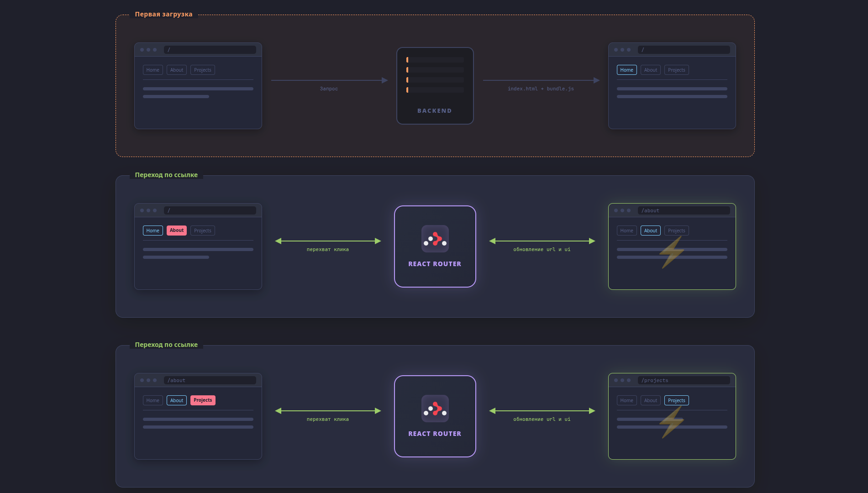The width and height of the screenshot is (868, 493).
Task: Click the /about address bar in the green-bordered window
Action: tap(684, 210)
